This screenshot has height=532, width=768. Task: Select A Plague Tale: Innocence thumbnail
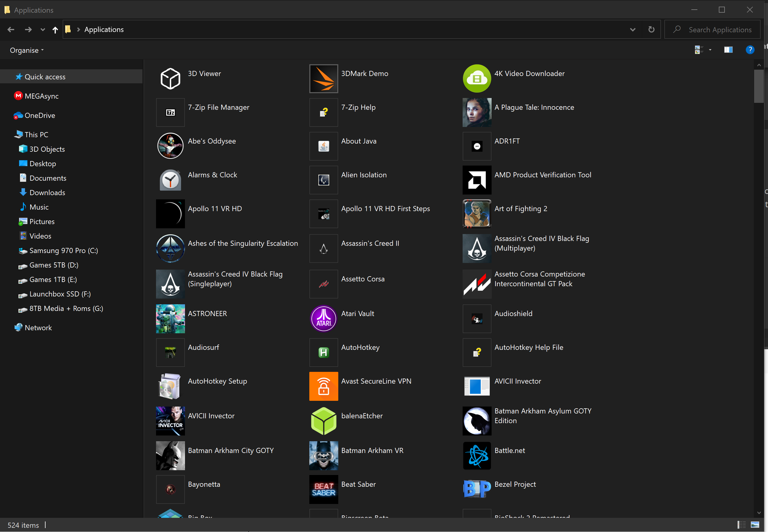point(477,112)
